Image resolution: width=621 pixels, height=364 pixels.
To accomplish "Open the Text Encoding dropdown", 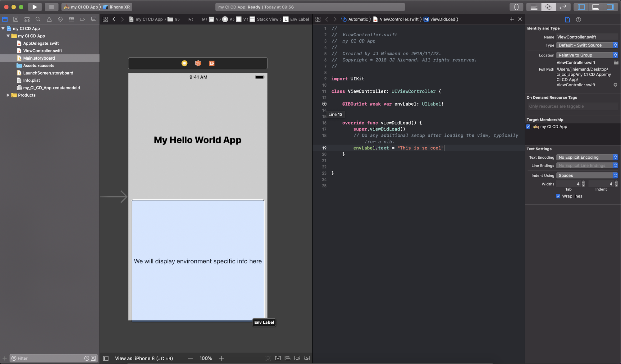I will [x=587, y=157].
